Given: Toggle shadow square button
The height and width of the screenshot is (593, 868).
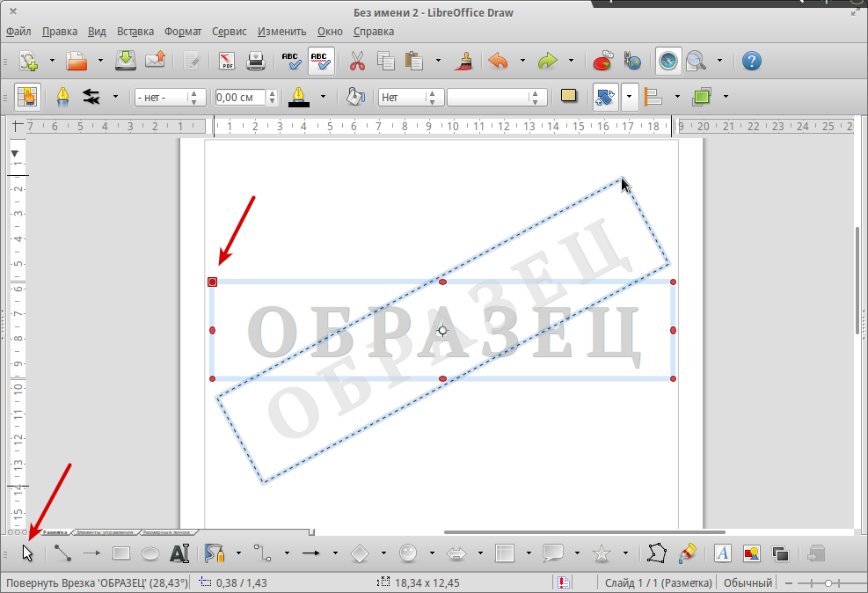Looking at the screenshot, I should pos(568,96).
